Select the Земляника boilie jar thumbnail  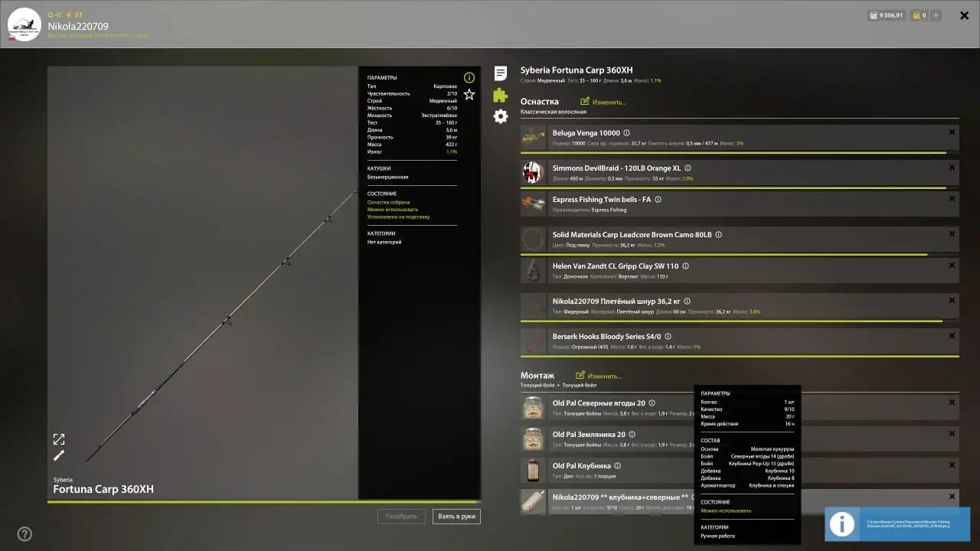[533, 439]
